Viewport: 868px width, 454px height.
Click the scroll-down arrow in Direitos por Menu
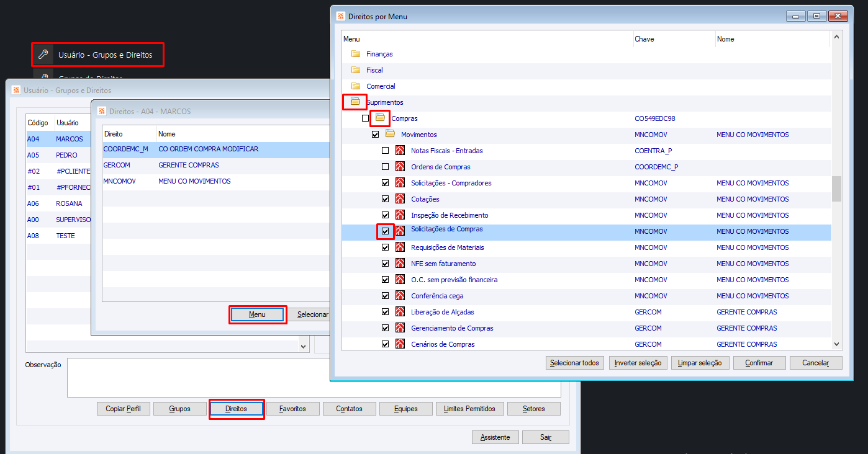click(836, 344)
